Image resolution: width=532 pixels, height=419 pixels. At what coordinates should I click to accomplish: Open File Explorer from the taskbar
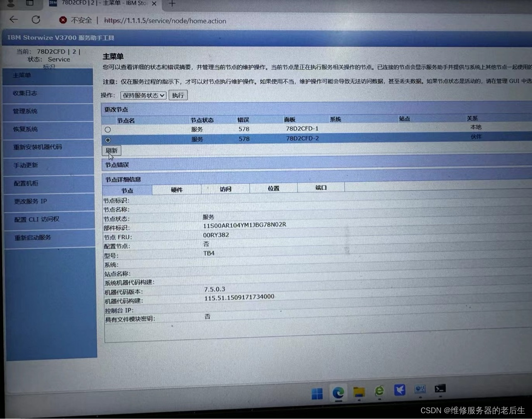(x=359, y=392)
